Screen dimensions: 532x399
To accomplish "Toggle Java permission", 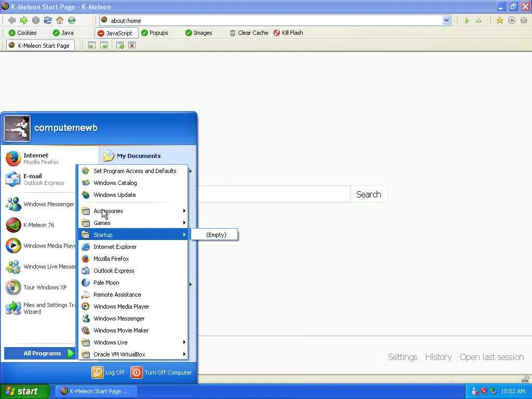I will pos(63,33).
